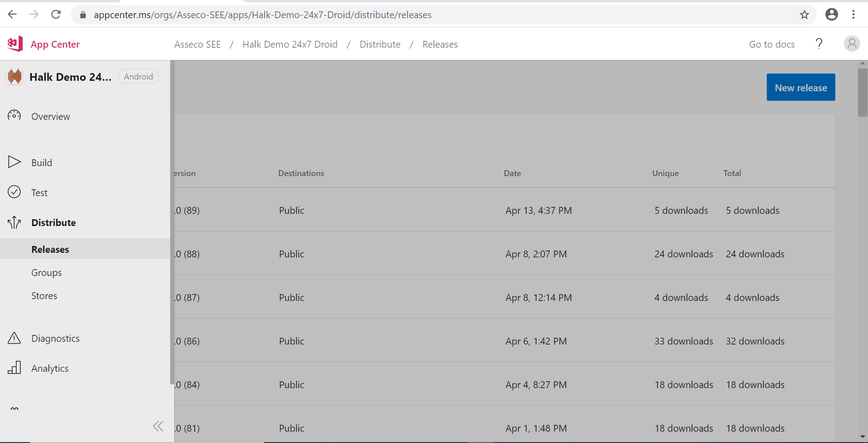Image resolution: width=868 pixels, height=443 pixels.
Task: View site security lock icon
Action: 83,15
